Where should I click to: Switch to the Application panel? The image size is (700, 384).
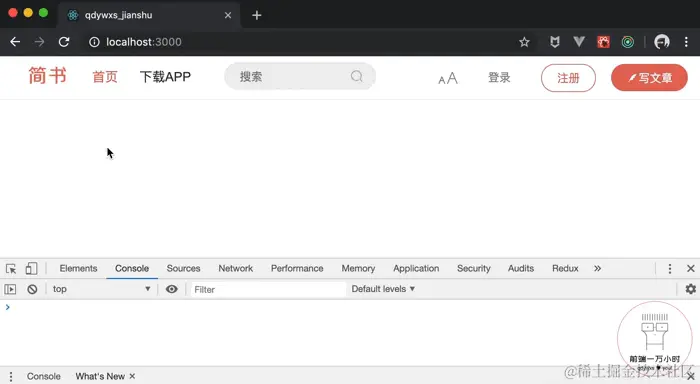pyautogui.click(x=416, y=268)
